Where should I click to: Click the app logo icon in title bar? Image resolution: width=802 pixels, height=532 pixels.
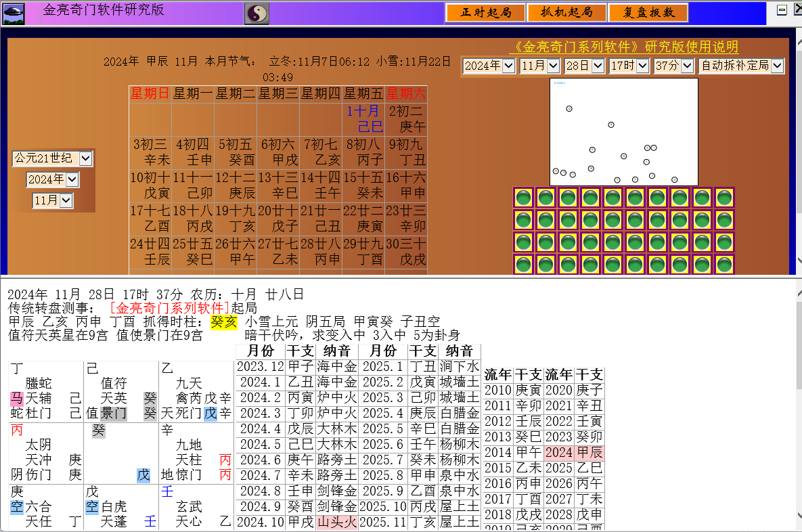click(x=14, y=13)
